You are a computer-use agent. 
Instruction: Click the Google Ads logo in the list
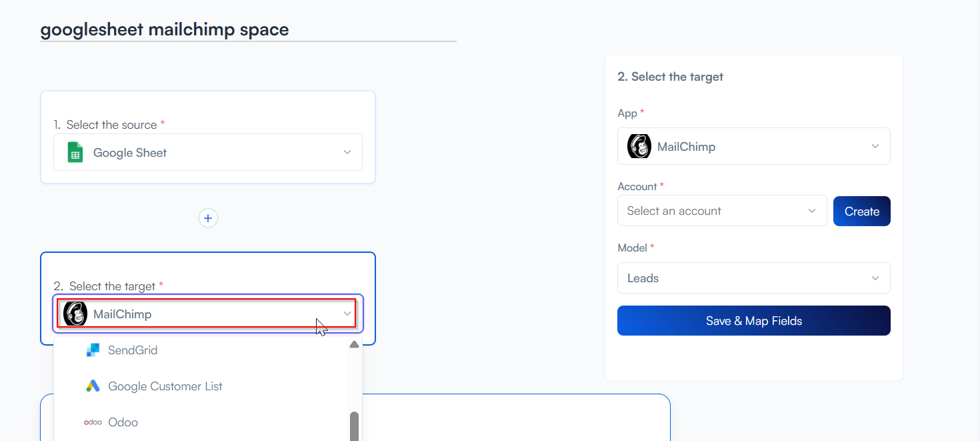[x=93, y=386]
